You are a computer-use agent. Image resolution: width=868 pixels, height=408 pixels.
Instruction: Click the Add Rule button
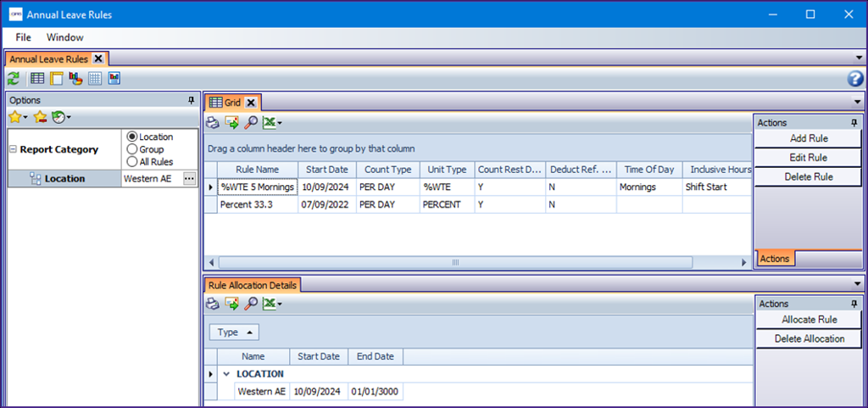point(808,138)
